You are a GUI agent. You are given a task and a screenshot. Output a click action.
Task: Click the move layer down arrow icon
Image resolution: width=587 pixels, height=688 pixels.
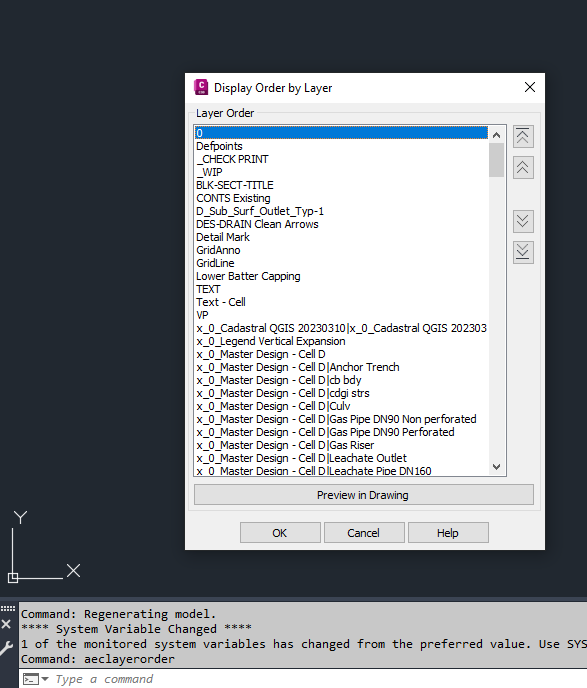[523, 221]
